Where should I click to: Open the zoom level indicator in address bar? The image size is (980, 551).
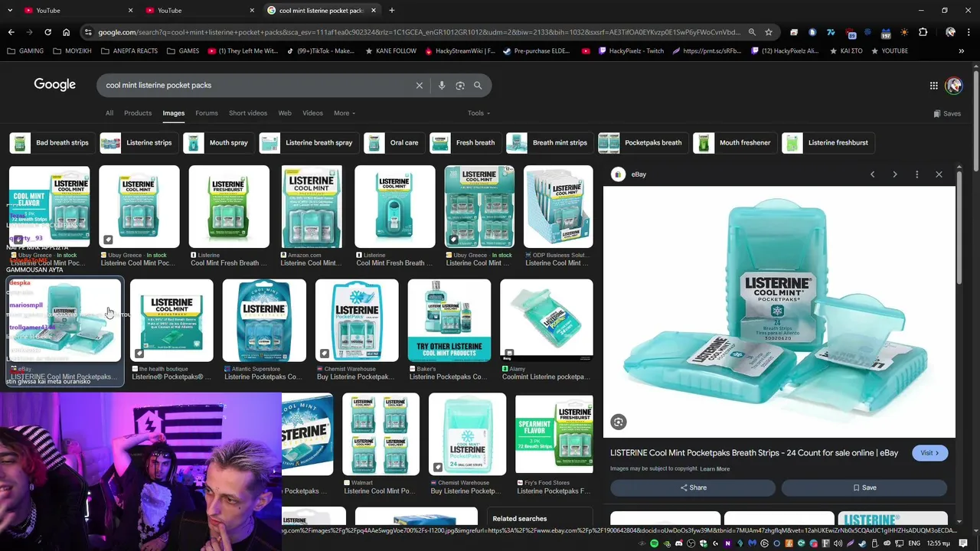pos(752,32)
